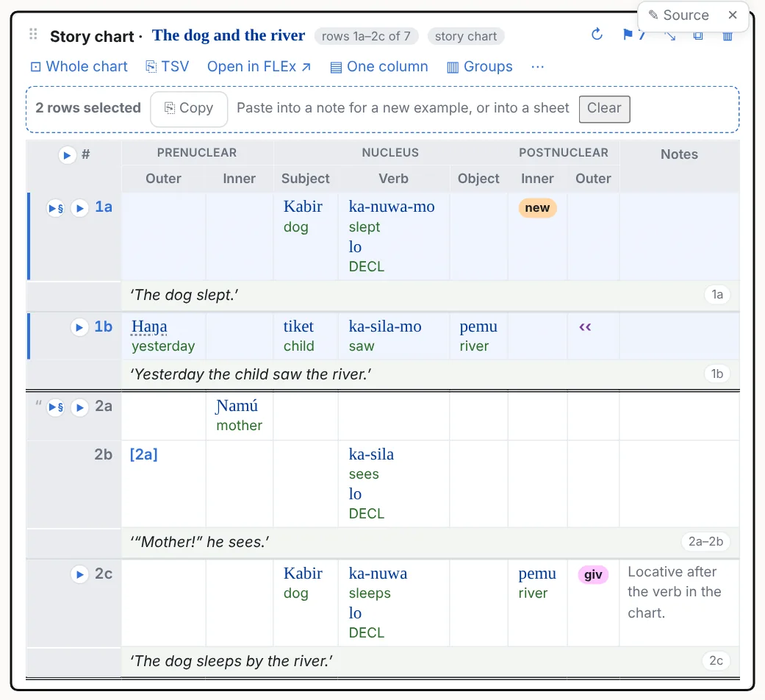Clear the current row selection
Screen dimensions: 765x700
tap(605, 108)
